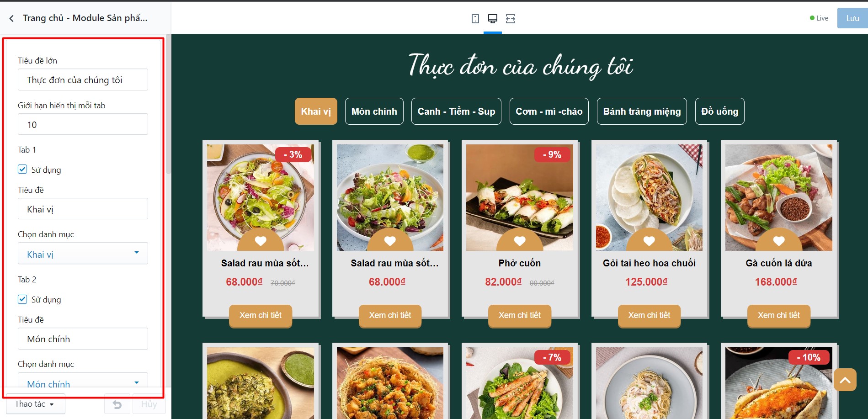The height and width of the screenshot is (419, 868).
Task: Toggle full-width preview icon
Action: 511,19
